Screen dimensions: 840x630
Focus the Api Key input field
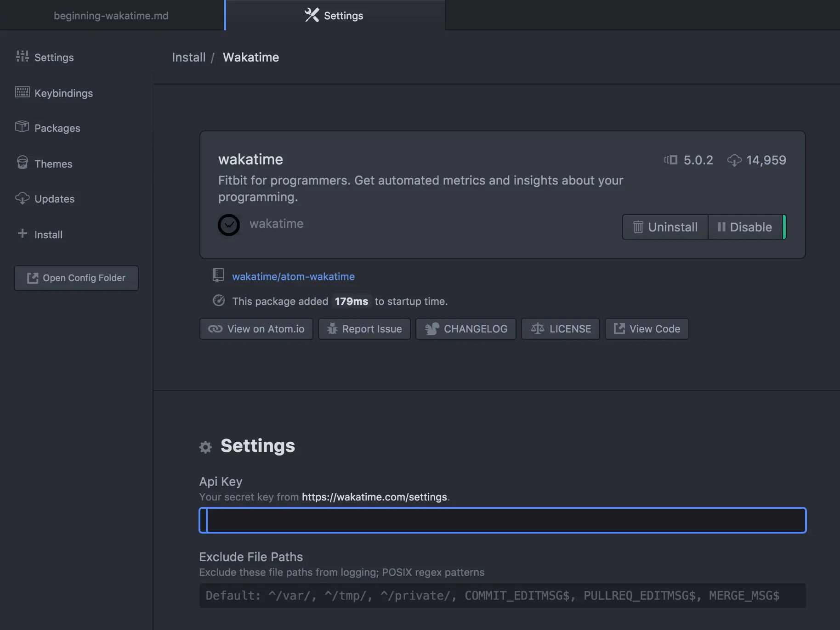pyautogui.click(x=503, y=520)
